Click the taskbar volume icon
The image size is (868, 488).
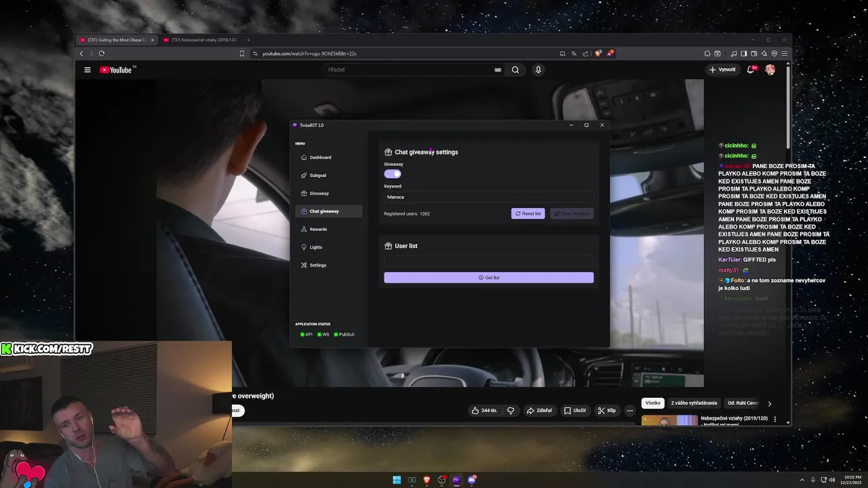[x=833, y=480]
